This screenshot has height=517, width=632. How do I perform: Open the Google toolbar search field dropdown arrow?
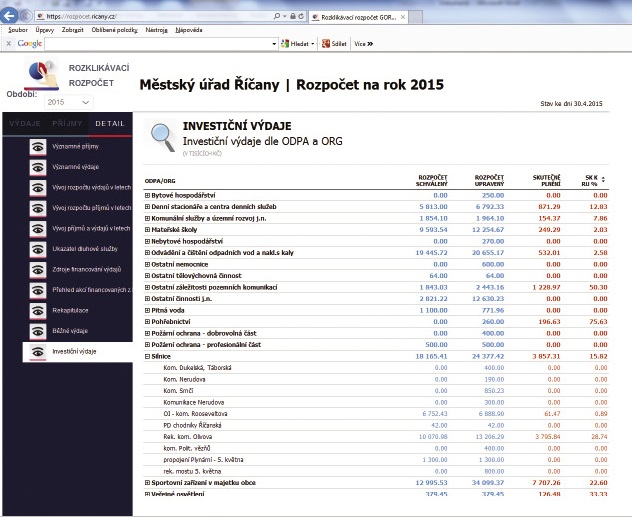tap(274, 44)
